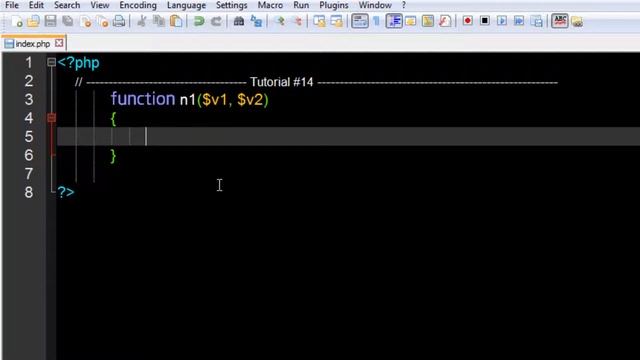Screen dimensions: 640x360
Task: Play back the recorded macro
Action: coord(502,21)
